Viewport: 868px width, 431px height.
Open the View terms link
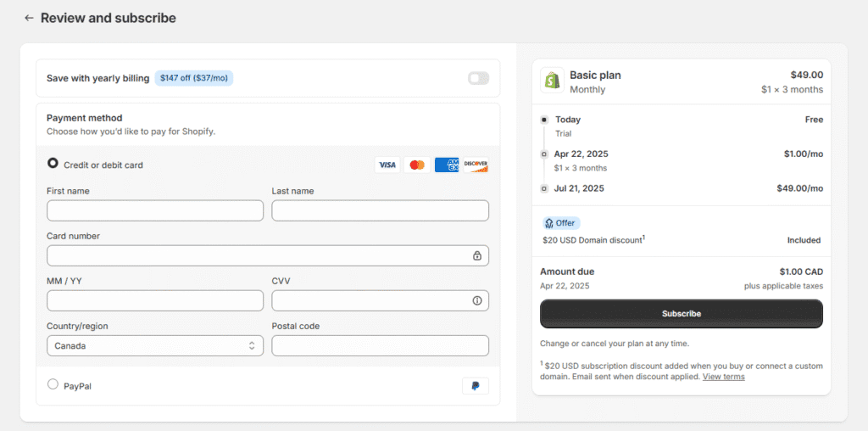click(724, 377)
